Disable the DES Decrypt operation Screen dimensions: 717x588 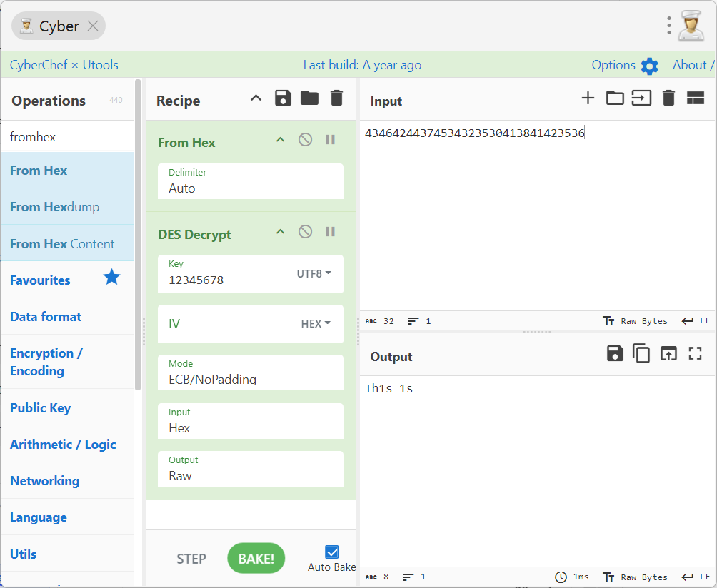click(306, 232)
